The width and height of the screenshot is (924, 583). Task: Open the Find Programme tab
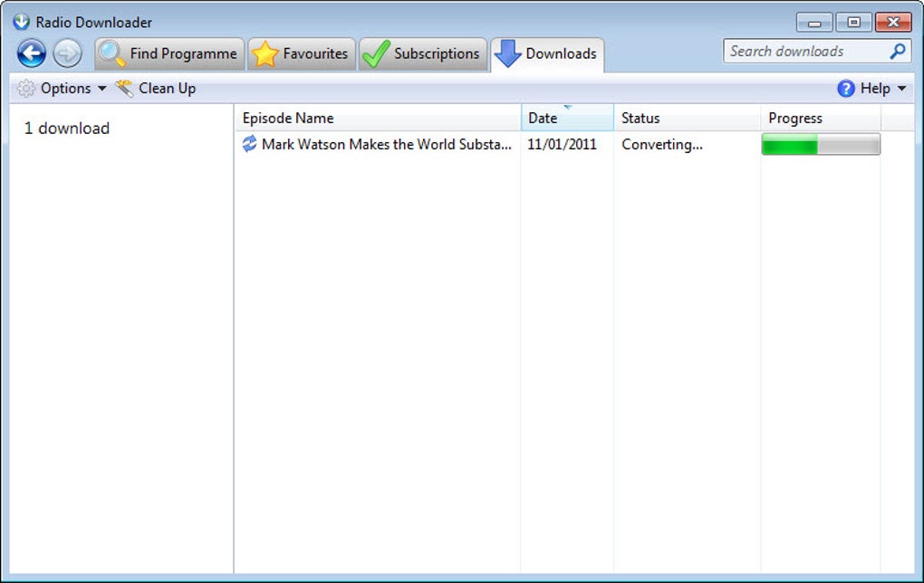[169, 53]
